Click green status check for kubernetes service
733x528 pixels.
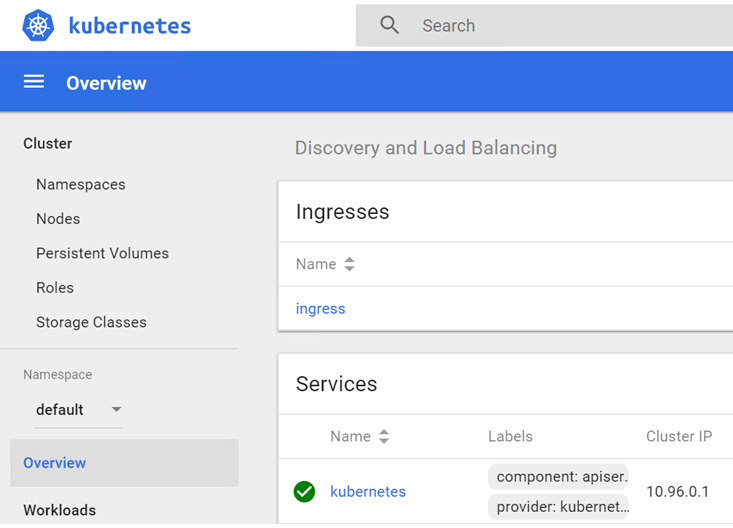pos(304,492)
